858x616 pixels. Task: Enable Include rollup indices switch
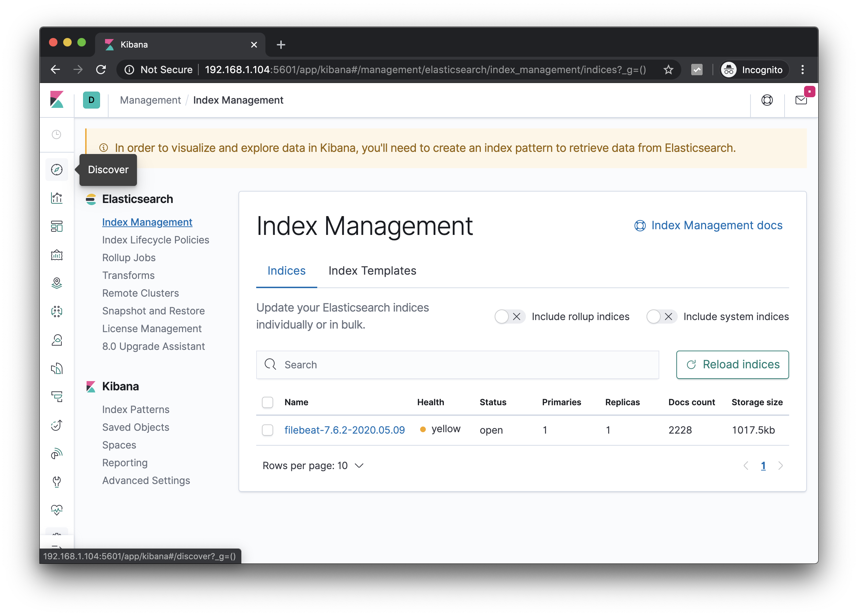click(x=509, y=316)
